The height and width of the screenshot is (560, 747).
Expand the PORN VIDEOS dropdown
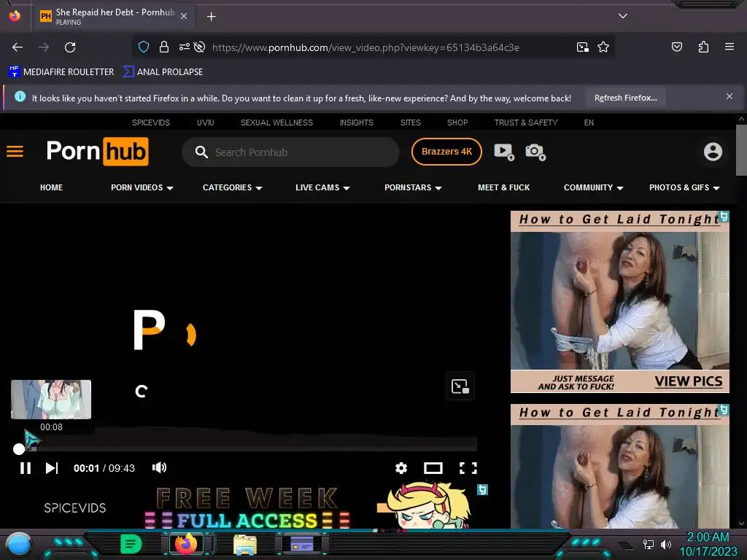142,187
